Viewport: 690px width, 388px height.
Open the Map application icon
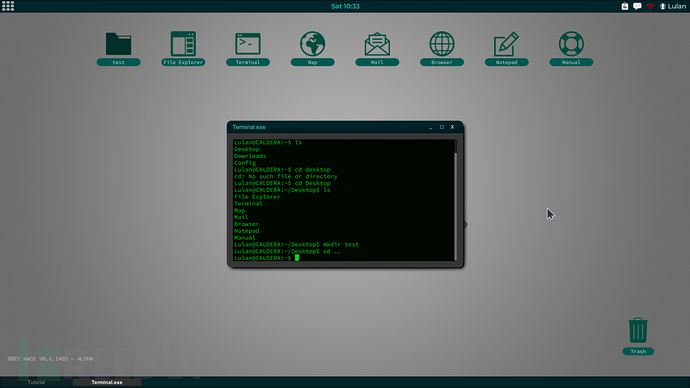(x=312, y=48)
